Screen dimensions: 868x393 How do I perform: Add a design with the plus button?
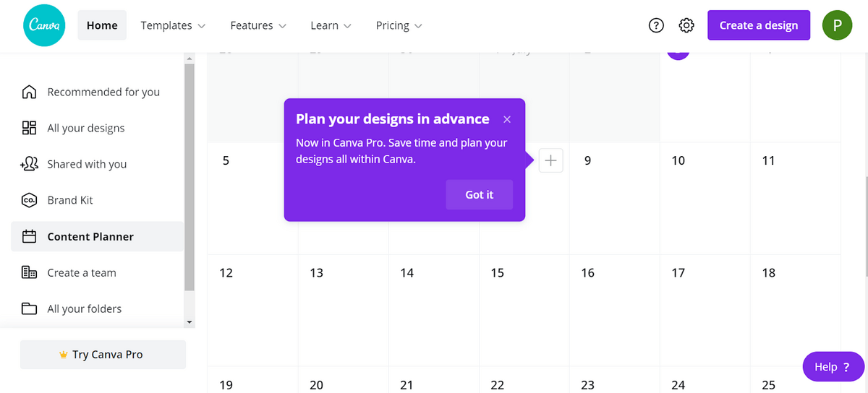click(x=550, y=160)
